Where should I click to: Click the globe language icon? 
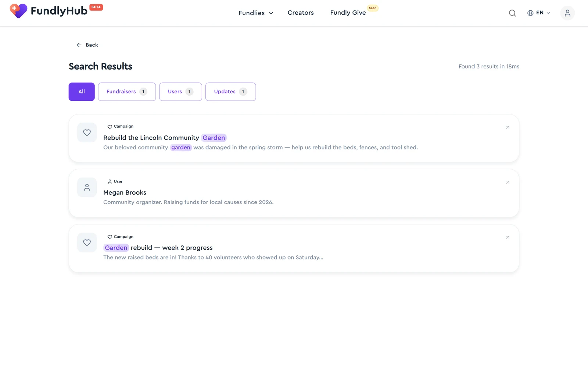(x=530, y=13)
